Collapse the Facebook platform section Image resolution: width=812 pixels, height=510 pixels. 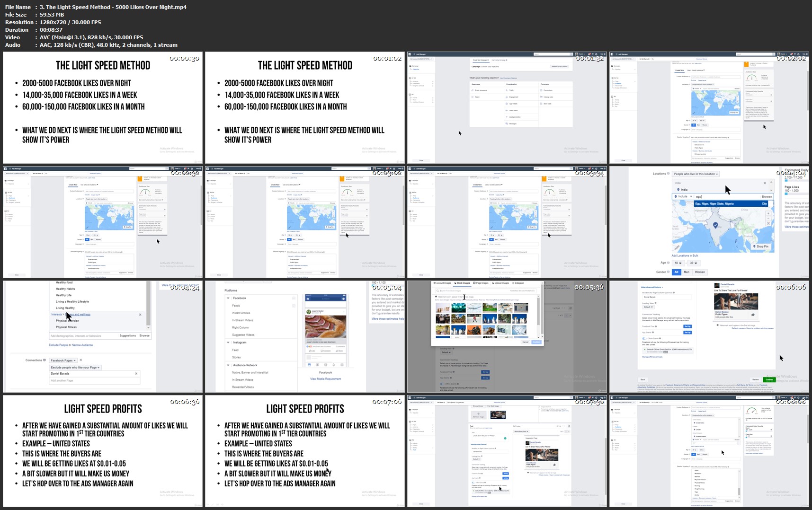[228, 298]
